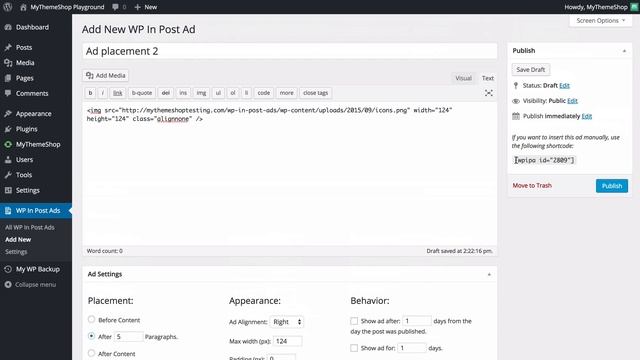
Task: Click the close tags quicktag button
Action: click(316, 93)
